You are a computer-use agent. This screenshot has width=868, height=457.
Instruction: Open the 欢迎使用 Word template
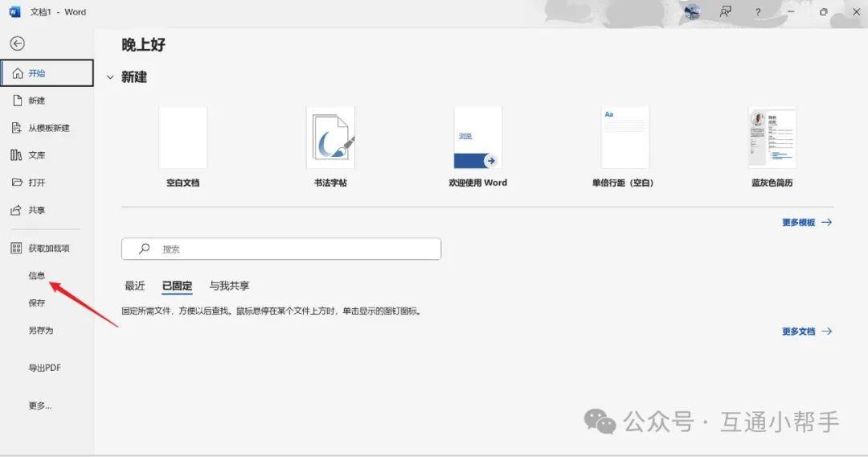(477, 138)
